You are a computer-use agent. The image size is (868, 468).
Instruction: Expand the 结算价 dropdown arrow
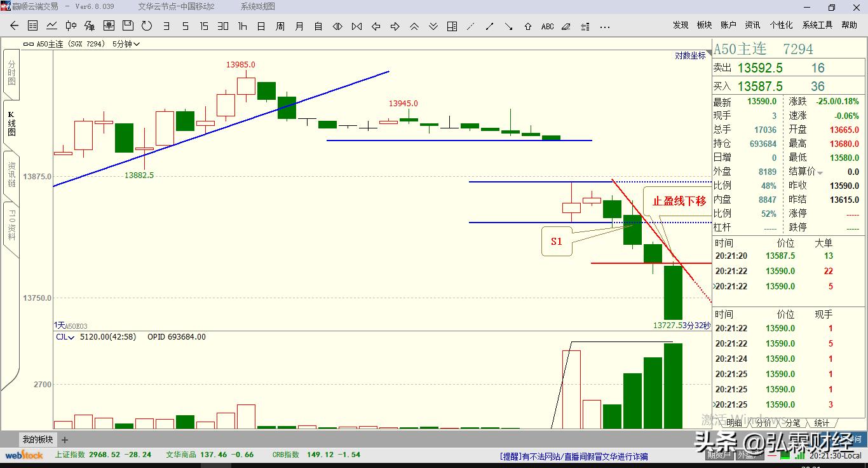[x=820, y=173]
